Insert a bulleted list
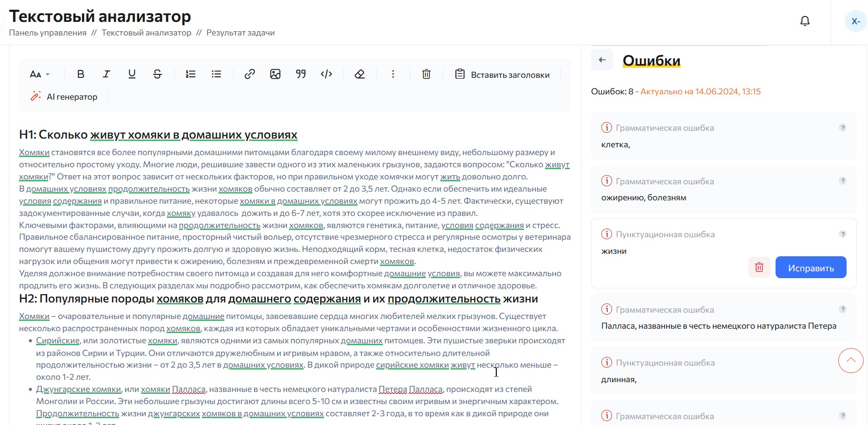Image resolution: width=868 pixels, height=425 pixels. (x=217, y=74)
